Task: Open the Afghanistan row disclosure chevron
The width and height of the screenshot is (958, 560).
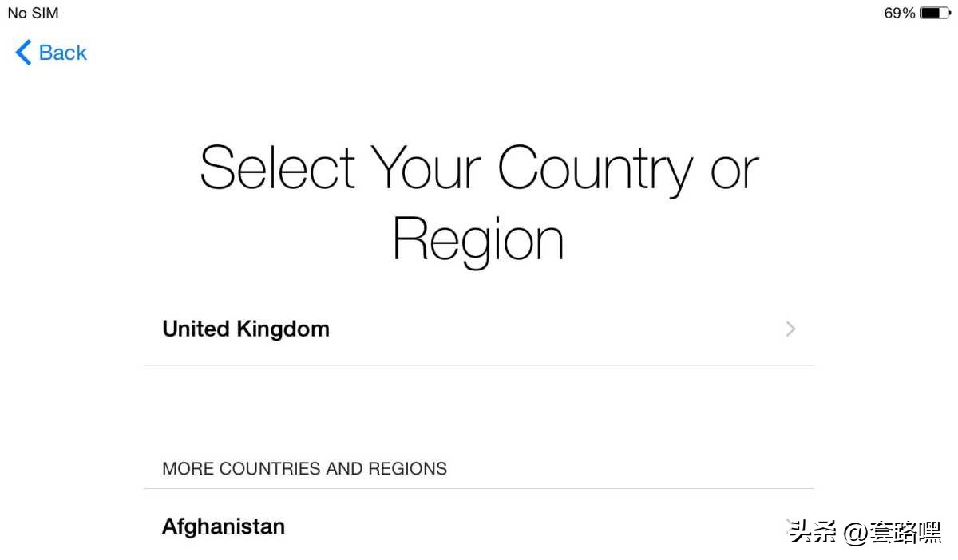Action: (x=790, y=523)
